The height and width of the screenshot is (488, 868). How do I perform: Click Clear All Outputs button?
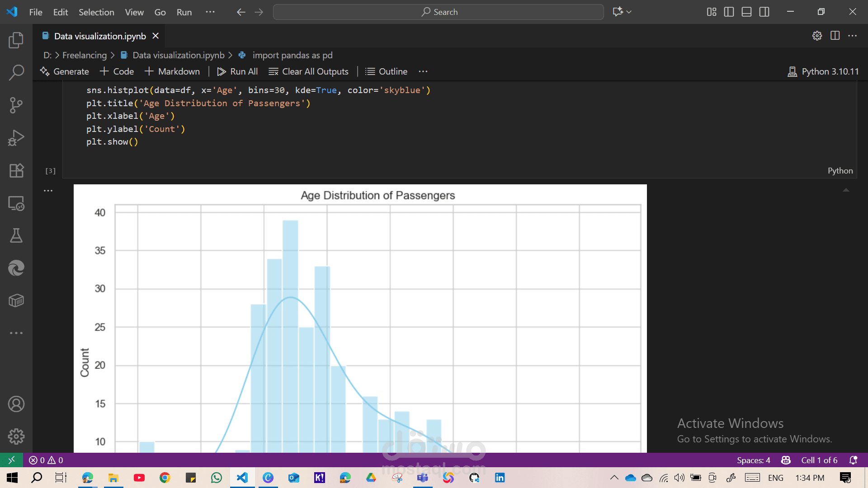pos(308,71)
